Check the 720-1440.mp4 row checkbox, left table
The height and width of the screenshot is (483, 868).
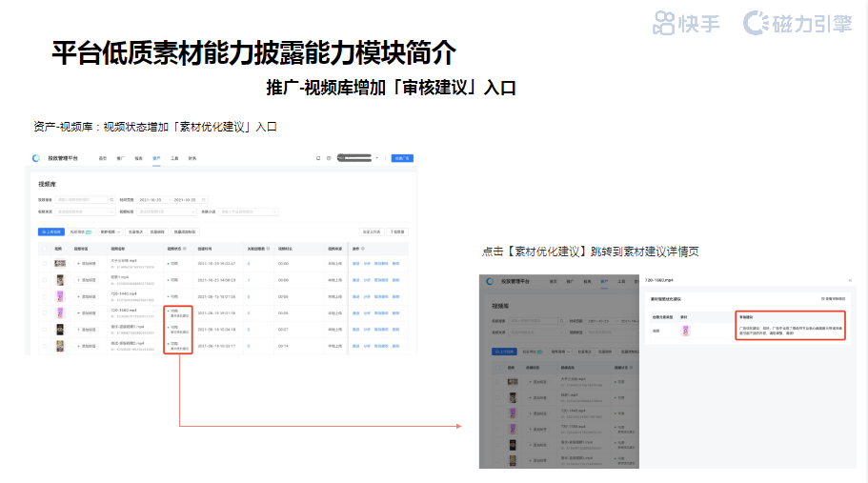point(44,296)
